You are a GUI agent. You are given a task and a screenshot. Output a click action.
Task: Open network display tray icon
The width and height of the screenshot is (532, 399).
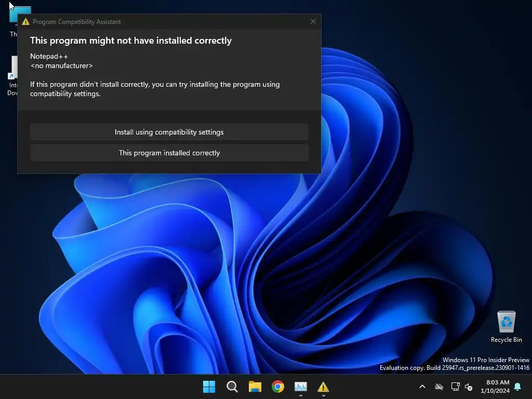click(455, 387)
